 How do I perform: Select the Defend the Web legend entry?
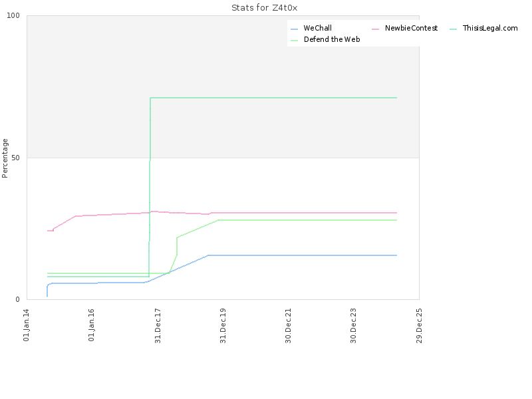(332, 39)
